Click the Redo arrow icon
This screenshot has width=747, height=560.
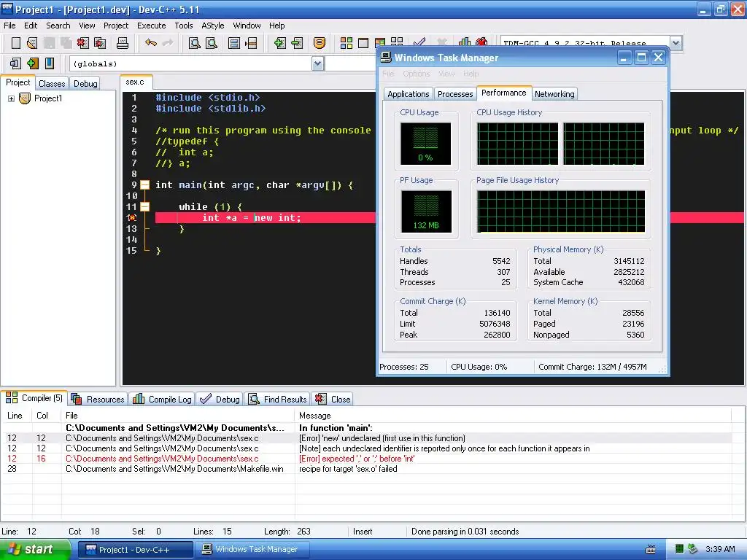[x=168, y=43]
